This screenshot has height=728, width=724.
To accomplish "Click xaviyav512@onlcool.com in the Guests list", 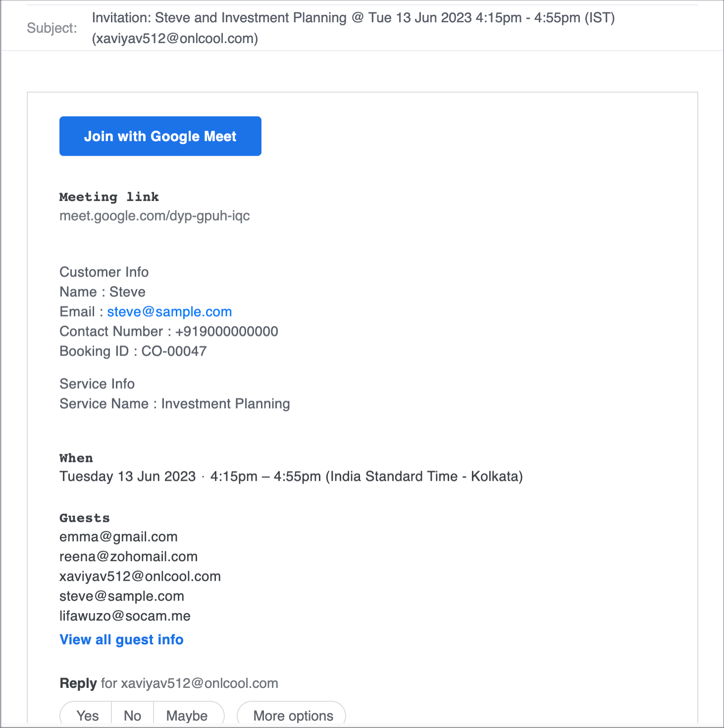I will pos(140,576).
